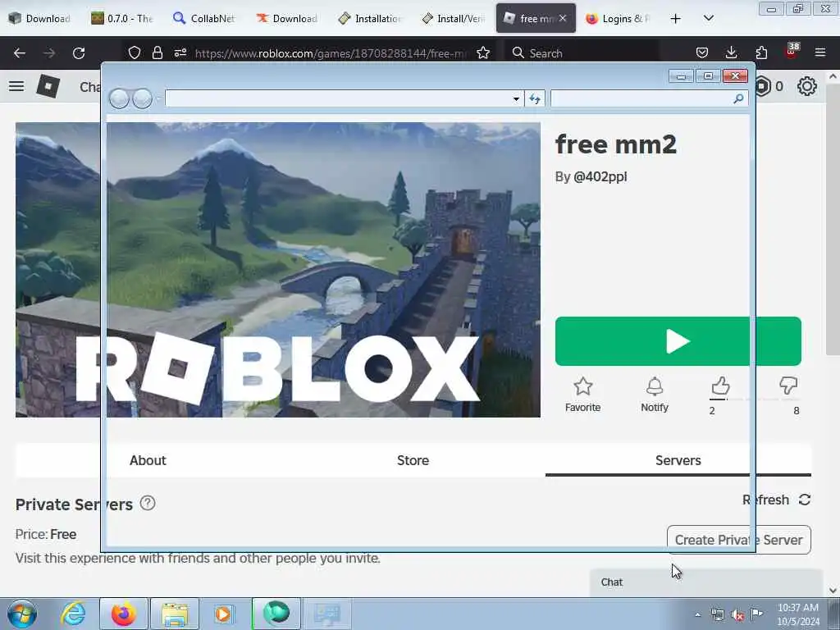Open the Robux balance icon
This screenshot has width=840, height=630.
(x=762, y=86)
